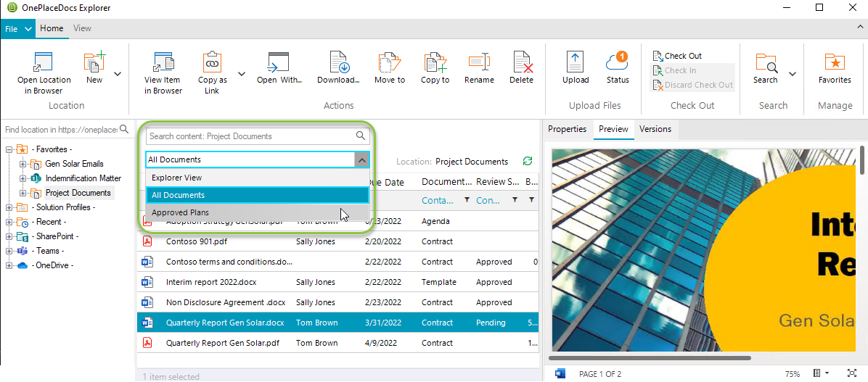Click Check Out button

click(678, 56)
